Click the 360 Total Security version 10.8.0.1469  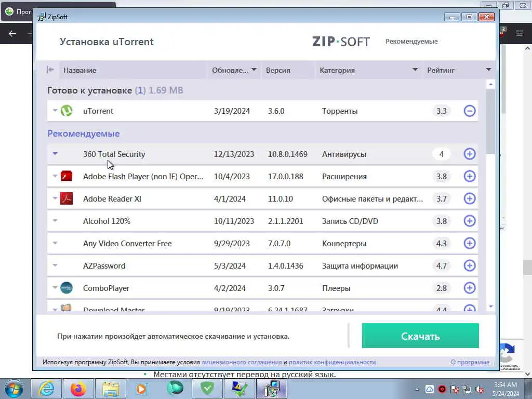coord(288,154)
